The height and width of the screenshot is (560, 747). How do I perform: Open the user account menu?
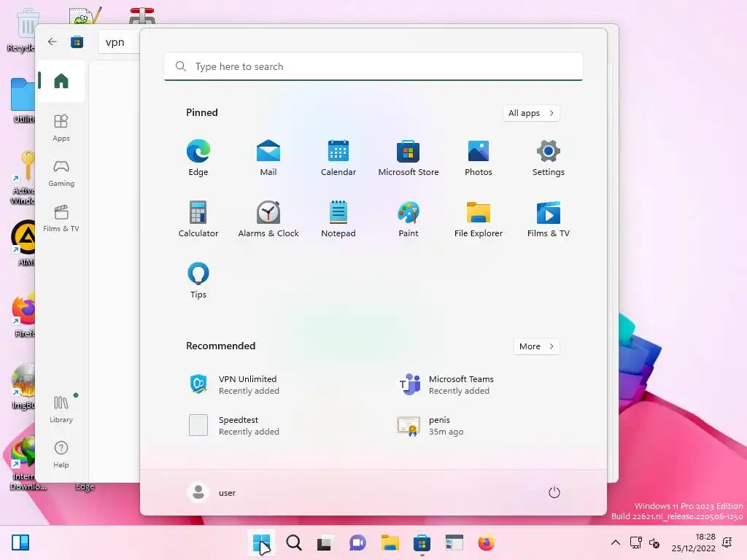pyautogui.click(x=212, y=492)
